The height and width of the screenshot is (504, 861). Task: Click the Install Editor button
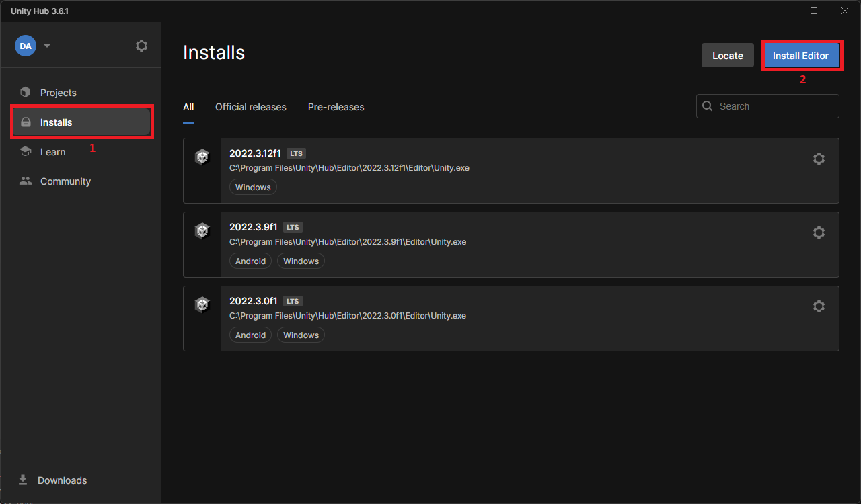point(802,55)
